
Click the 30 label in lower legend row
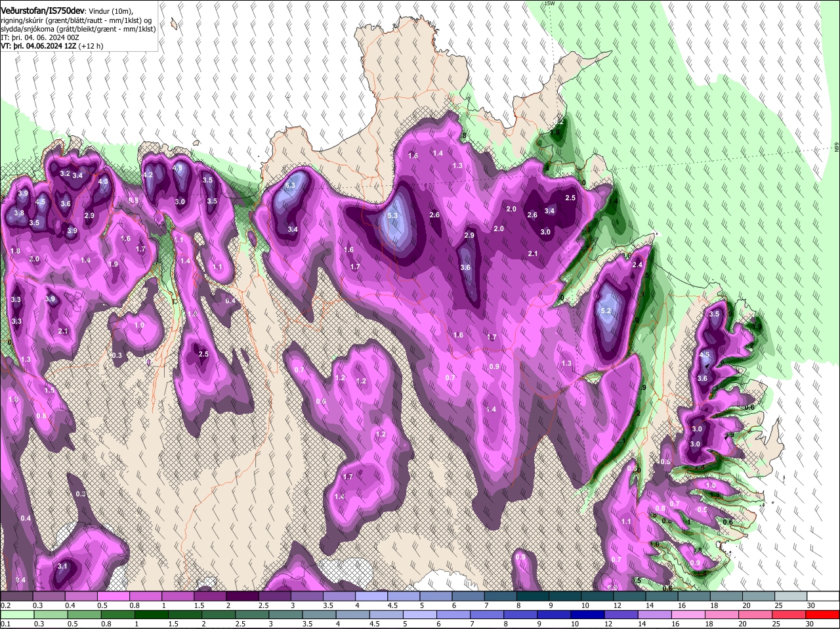[810, 624]
